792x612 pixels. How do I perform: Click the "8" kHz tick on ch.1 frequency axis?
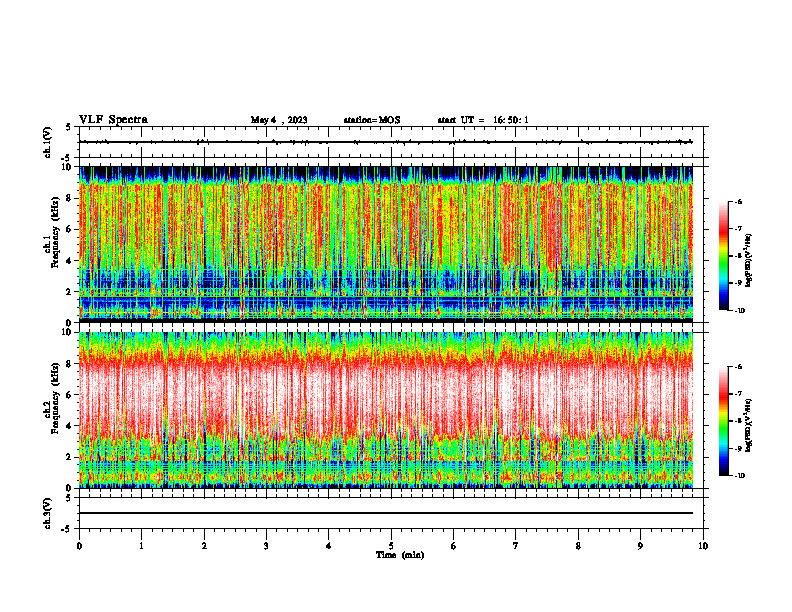click(70, 198)
